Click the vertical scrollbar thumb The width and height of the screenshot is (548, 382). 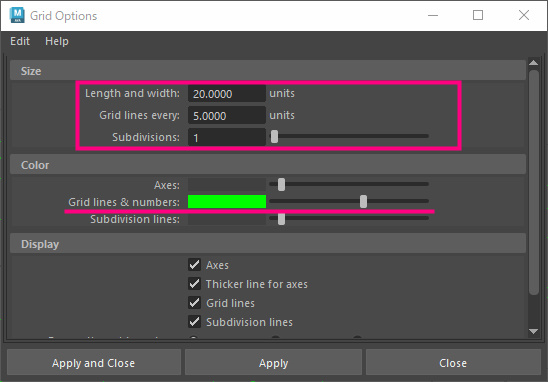point(534,182)
